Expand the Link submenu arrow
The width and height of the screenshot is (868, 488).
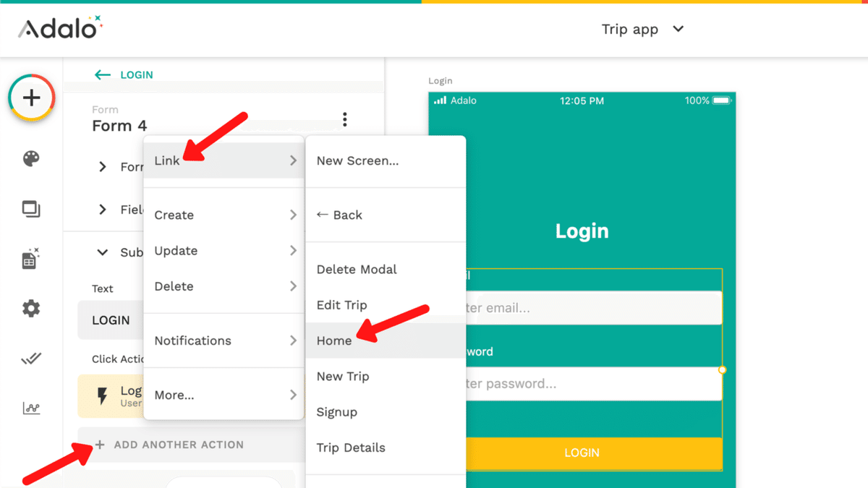(x=293, y=160)
